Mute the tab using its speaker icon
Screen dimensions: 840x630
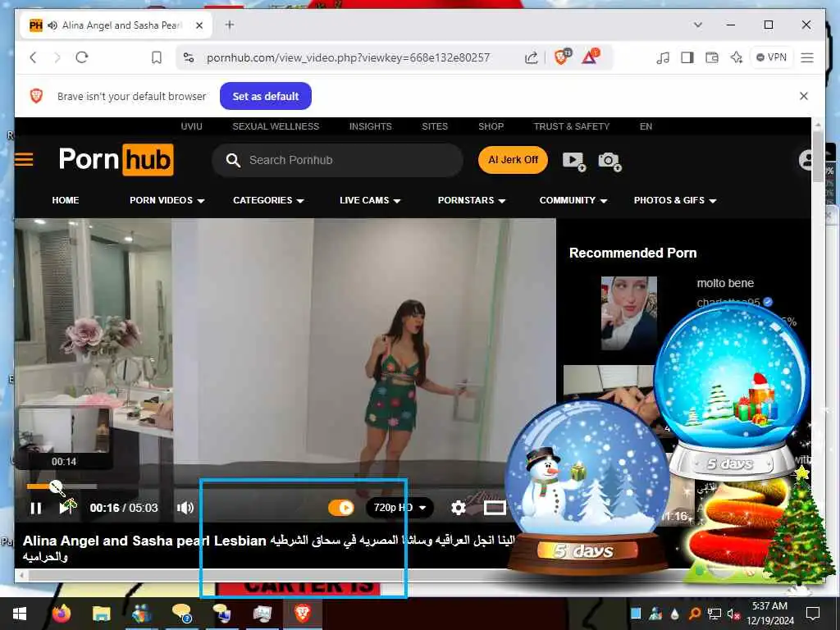52,25
